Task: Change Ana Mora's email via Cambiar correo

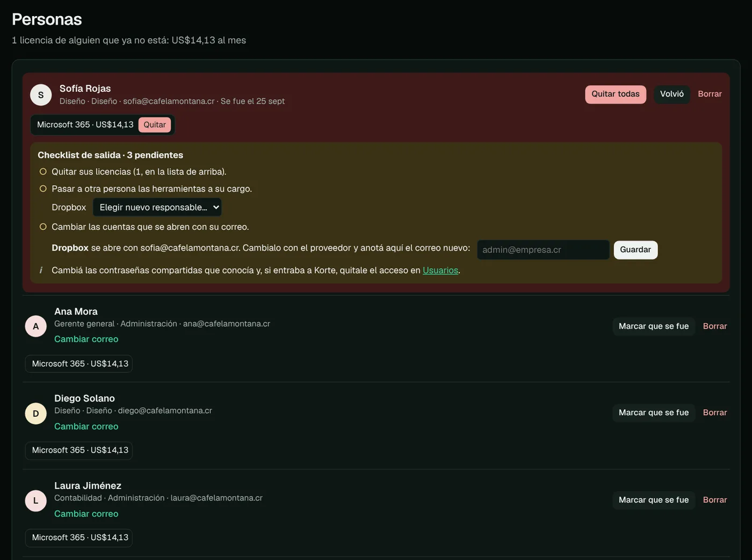Action: (x=86, y=339)
